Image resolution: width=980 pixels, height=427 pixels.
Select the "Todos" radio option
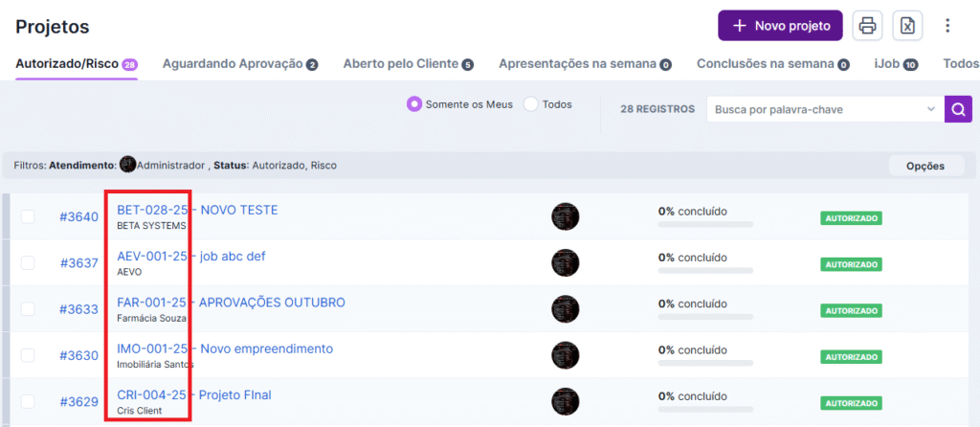pyautogui.click(x=531, y=104)
